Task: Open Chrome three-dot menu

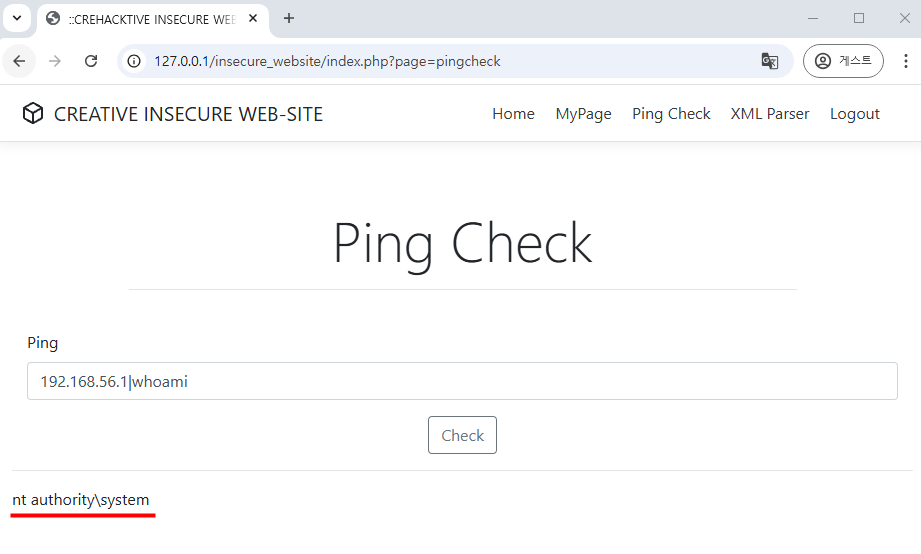Action: (906, 61)
